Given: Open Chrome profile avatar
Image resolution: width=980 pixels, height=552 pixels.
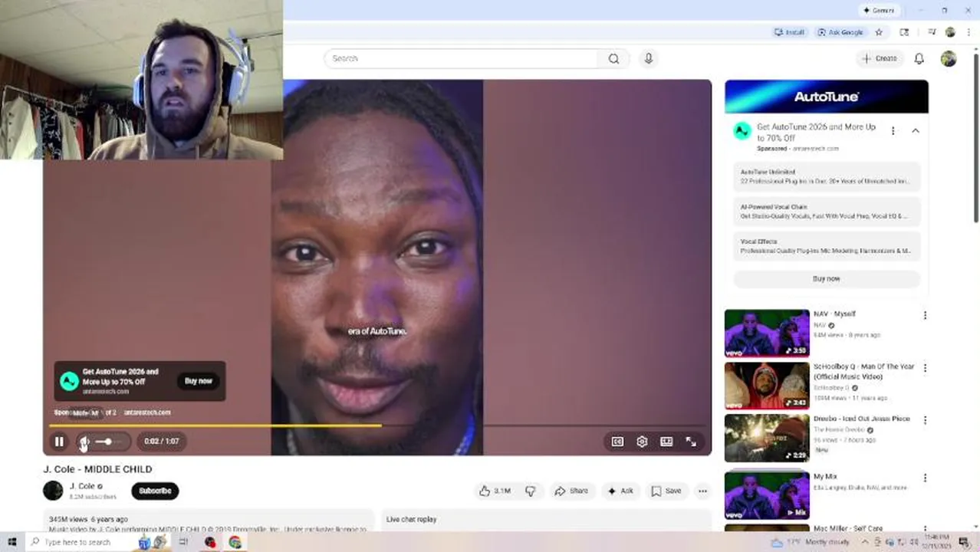Looking at the screenshot, I should coord(950,32).
